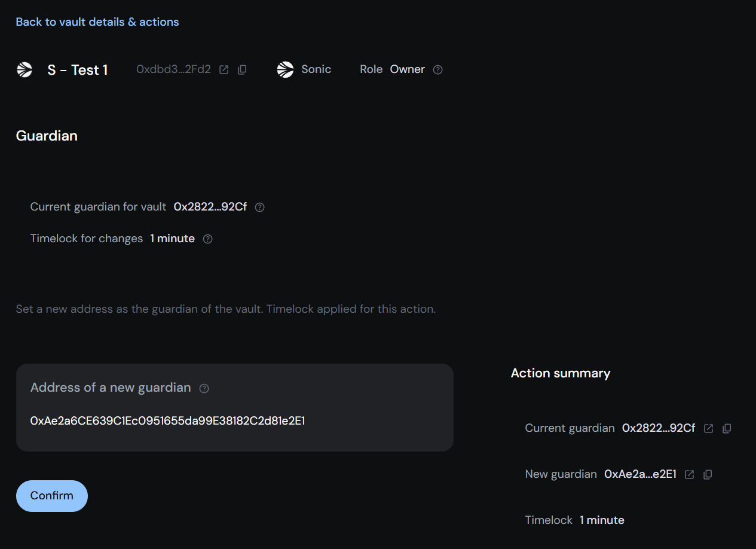Click the new guardian address input field
The width and height of the screenshot is (756, 549).
pos(234,421)
